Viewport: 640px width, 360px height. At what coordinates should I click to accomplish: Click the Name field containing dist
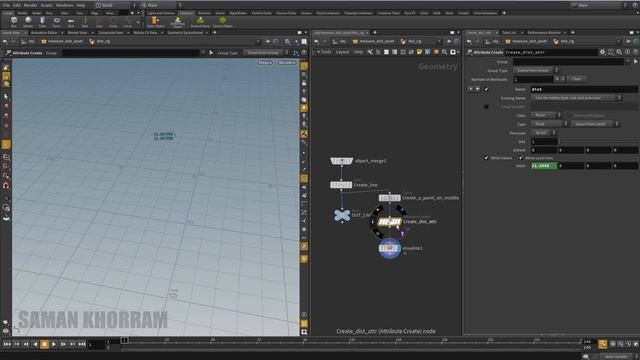click(x=584, y=89)
